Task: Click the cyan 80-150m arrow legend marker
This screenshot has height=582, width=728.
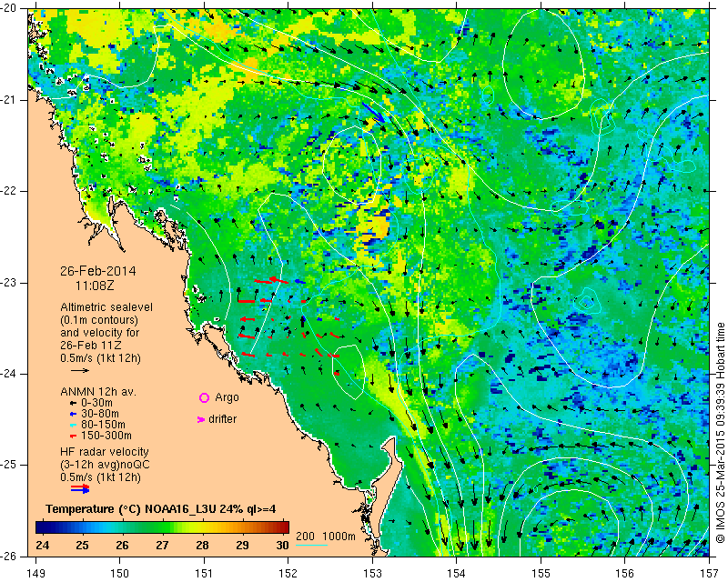Action: (73, 425)
